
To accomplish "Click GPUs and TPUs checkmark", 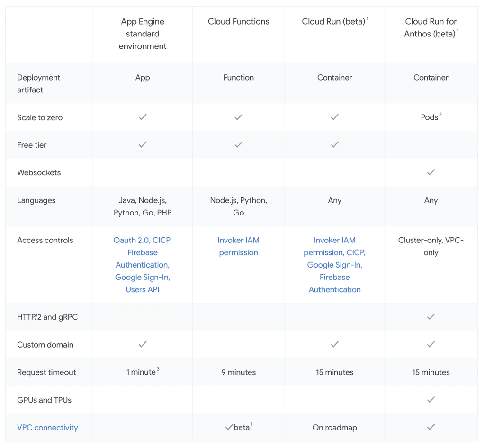I will (x=431, y=400).
